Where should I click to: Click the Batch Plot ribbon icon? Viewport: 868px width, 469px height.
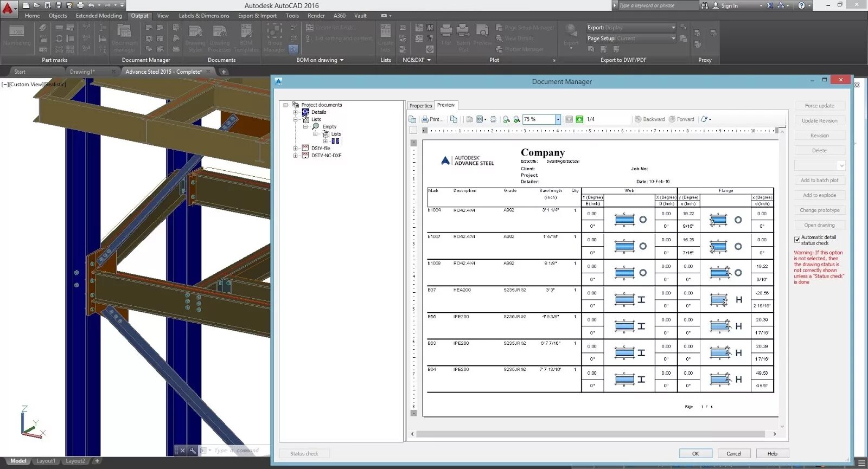click(463, 37)
